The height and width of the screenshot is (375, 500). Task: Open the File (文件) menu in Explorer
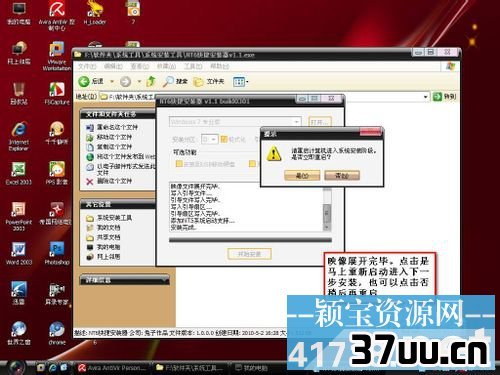(87, 66)
